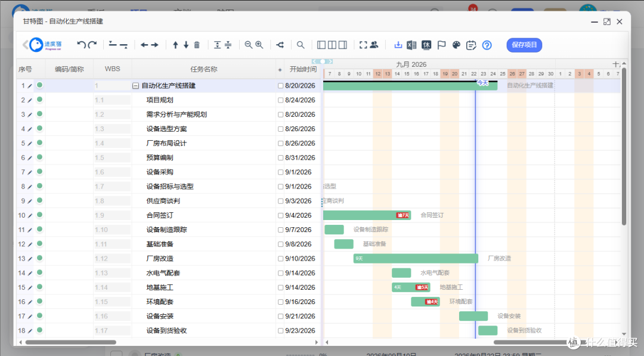Click the left table horizontal scrollbar
This screenshot has height=356, width=644.
[x=70, y=342]
